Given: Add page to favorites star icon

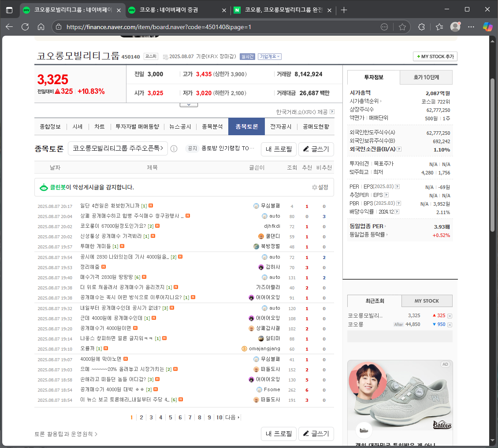Looking at the screenshot, I should point(402,27).
